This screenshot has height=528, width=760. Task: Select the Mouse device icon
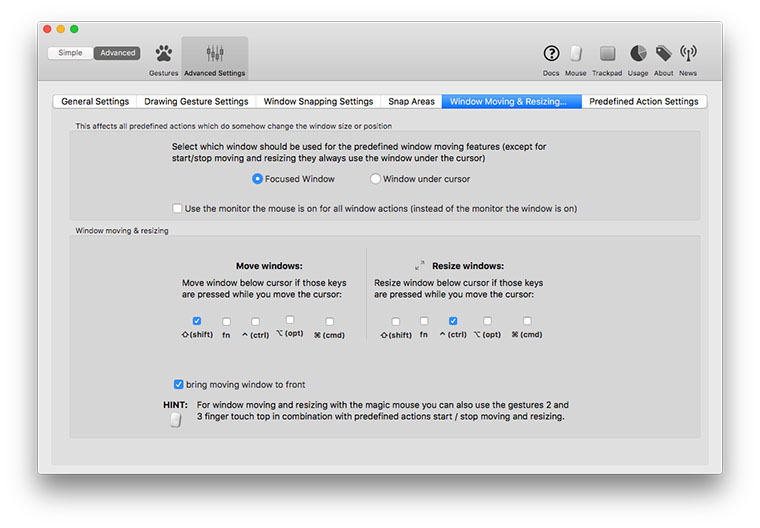click(576, 54)
